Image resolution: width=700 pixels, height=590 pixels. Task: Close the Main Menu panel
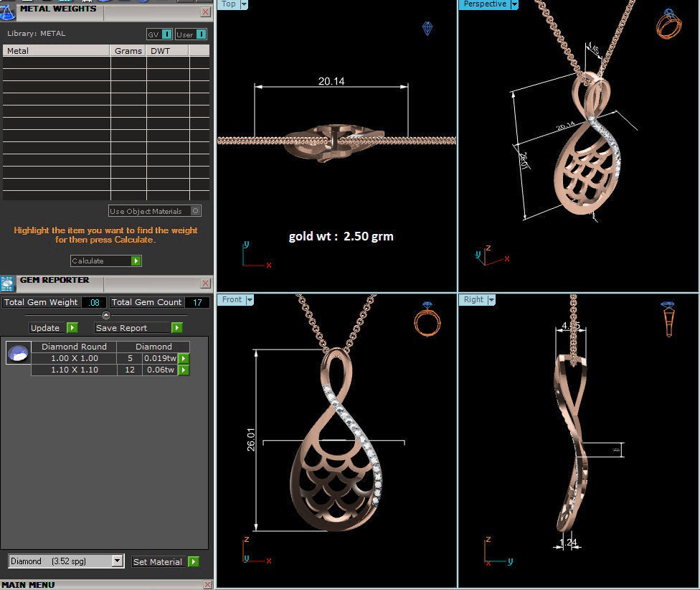(207, 585)
